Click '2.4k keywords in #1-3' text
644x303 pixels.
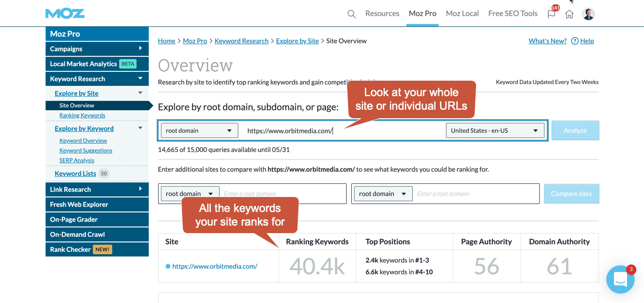pos(397,260)
